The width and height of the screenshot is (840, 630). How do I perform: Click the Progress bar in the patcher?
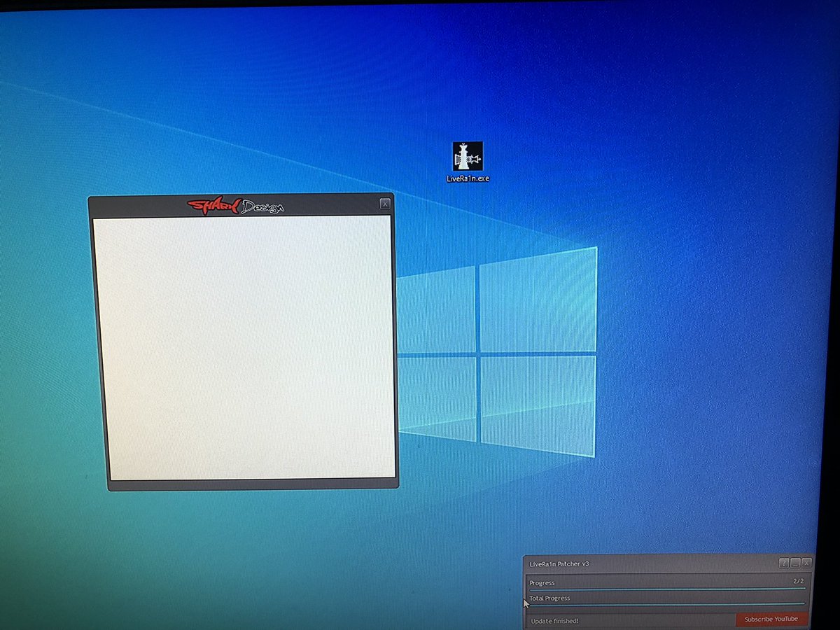667,589
